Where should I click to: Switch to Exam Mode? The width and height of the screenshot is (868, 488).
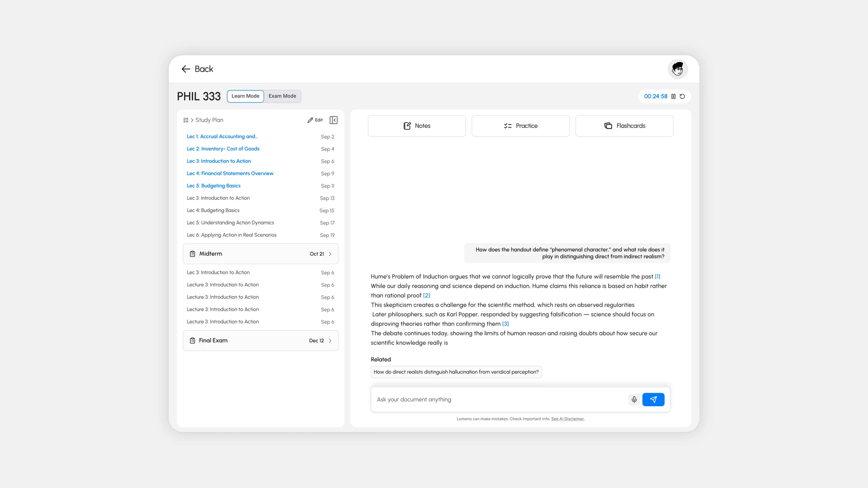[283, 96]
